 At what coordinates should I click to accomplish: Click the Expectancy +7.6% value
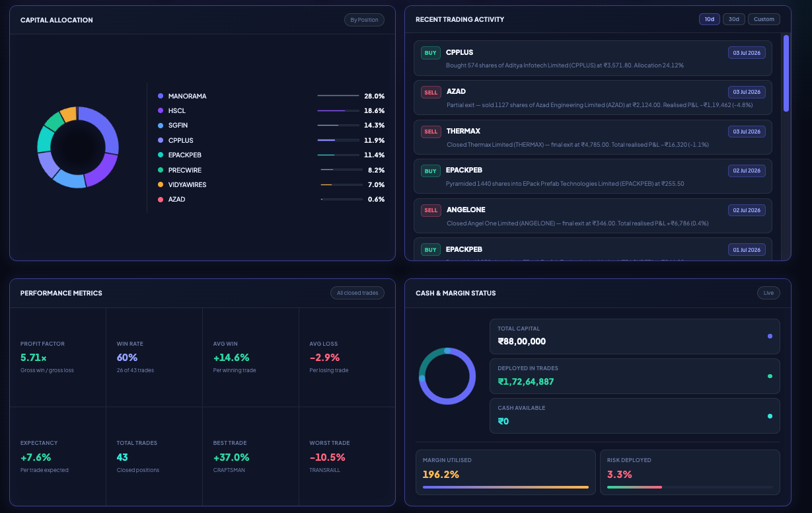point(36,457)
